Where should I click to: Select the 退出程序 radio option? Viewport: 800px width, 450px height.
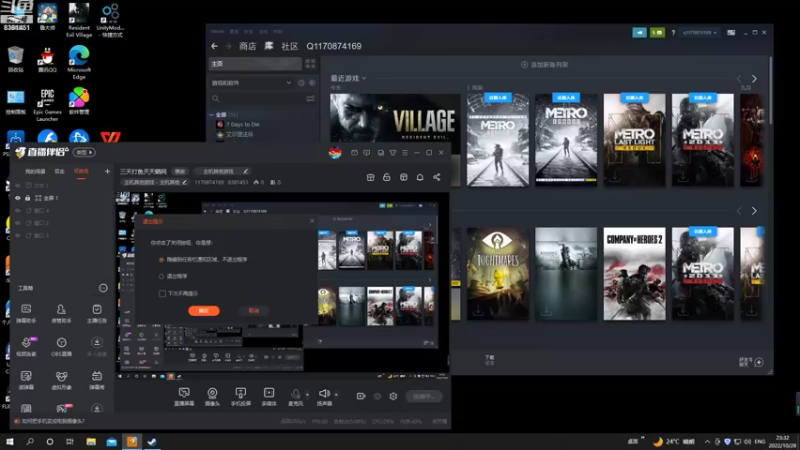[161, 277]
